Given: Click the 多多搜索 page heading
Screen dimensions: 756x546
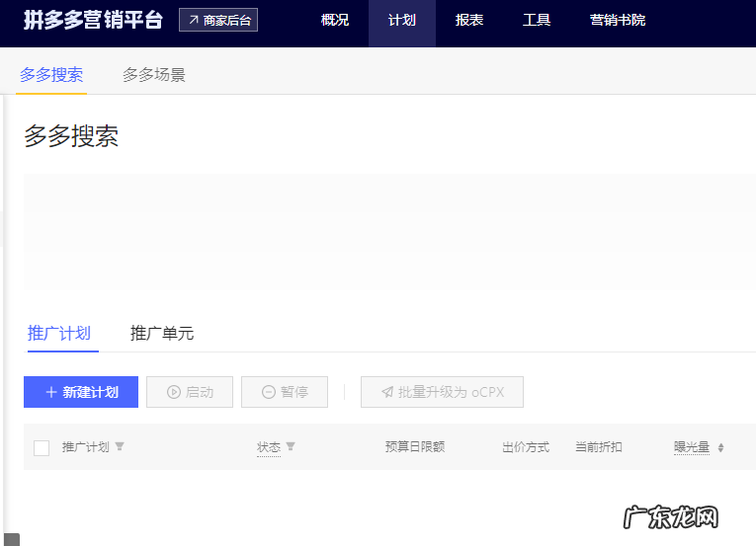Looking at the screenshot, I should (71, 135).
